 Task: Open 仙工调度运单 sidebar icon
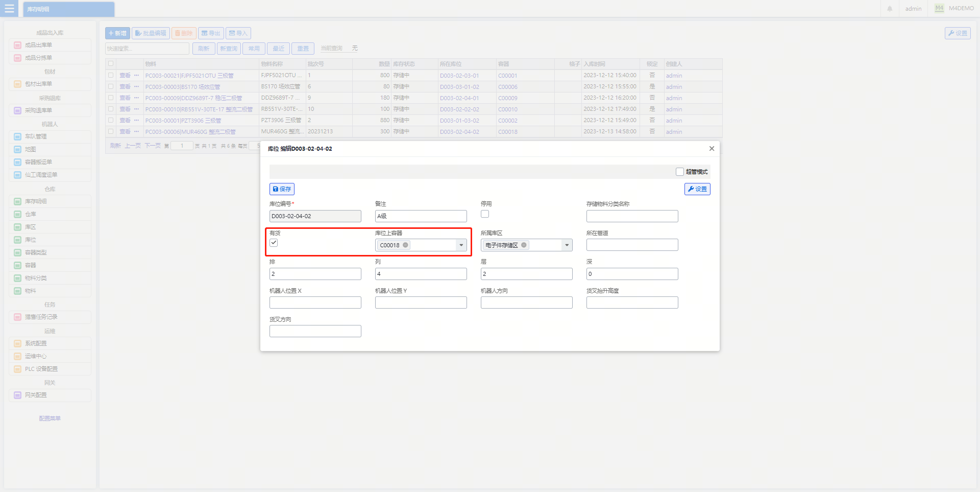click(18, 175)
